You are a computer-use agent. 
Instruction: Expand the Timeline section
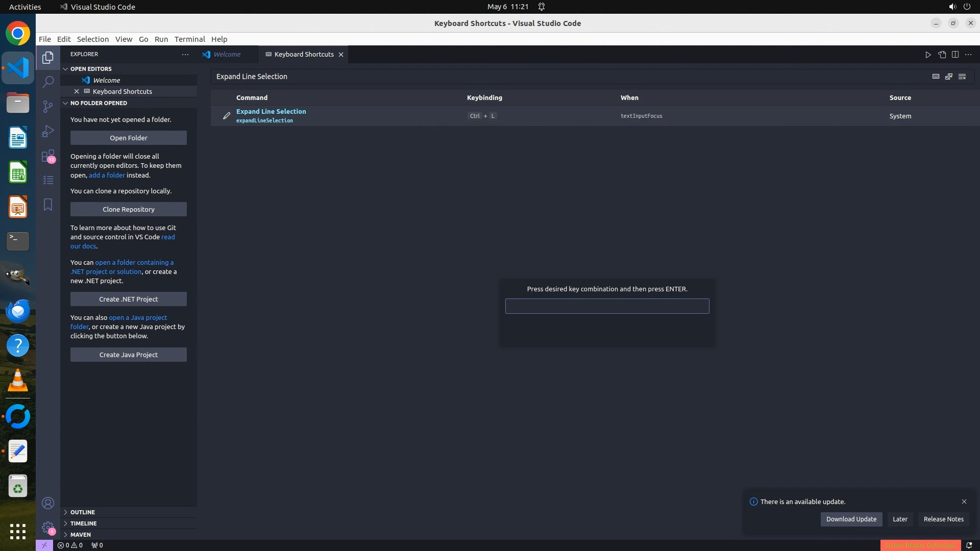(83, 523)
